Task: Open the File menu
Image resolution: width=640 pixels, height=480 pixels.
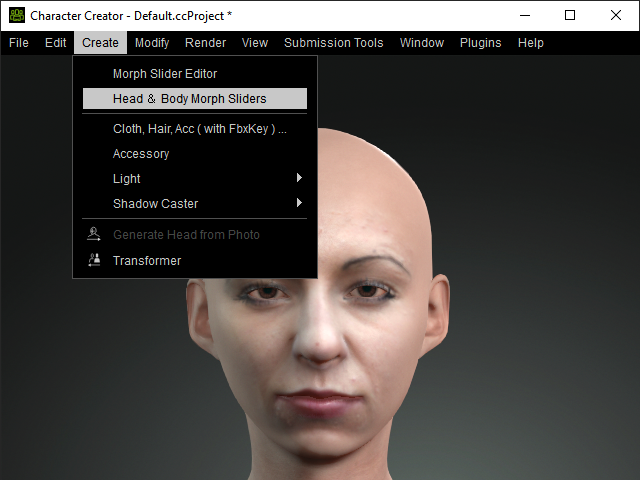Action: point(19,43)
